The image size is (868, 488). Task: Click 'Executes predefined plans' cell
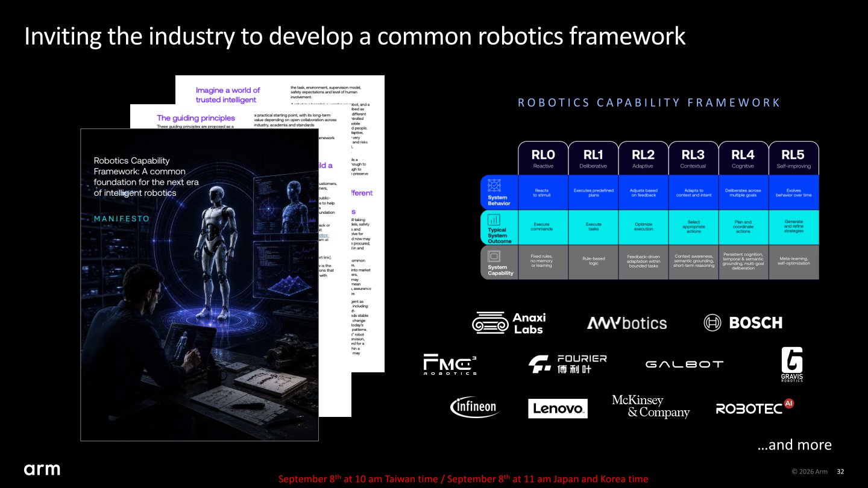(593, 192)
